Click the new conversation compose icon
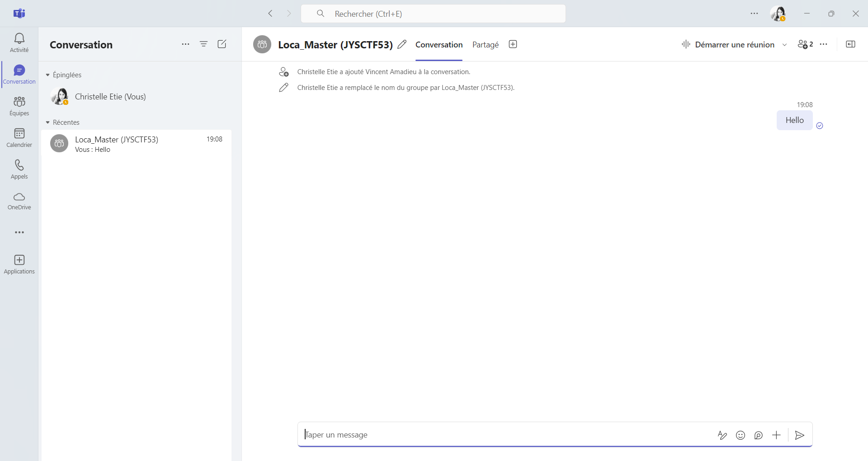The image size is (868, 461). (222, 44)
